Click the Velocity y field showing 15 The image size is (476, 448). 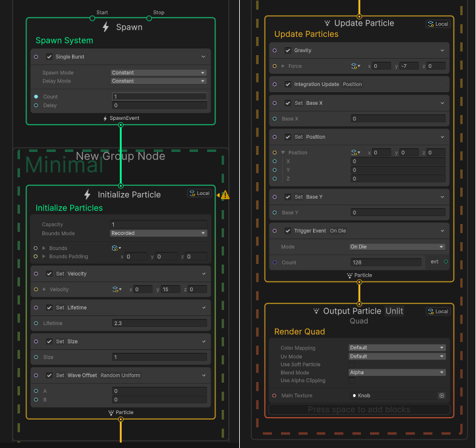[x=170, y=289]
